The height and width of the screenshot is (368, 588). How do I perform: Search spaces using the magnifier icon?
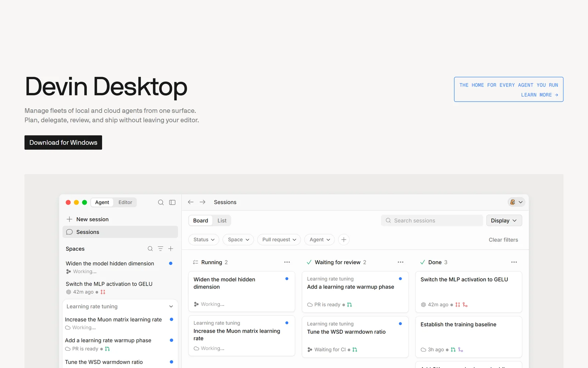click(x=150, y=249)
